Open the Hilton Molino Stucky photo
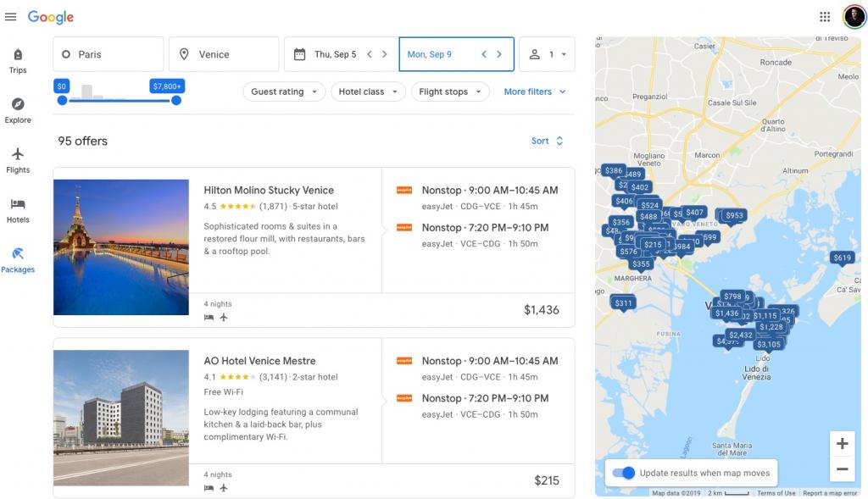 click(121, 247)
